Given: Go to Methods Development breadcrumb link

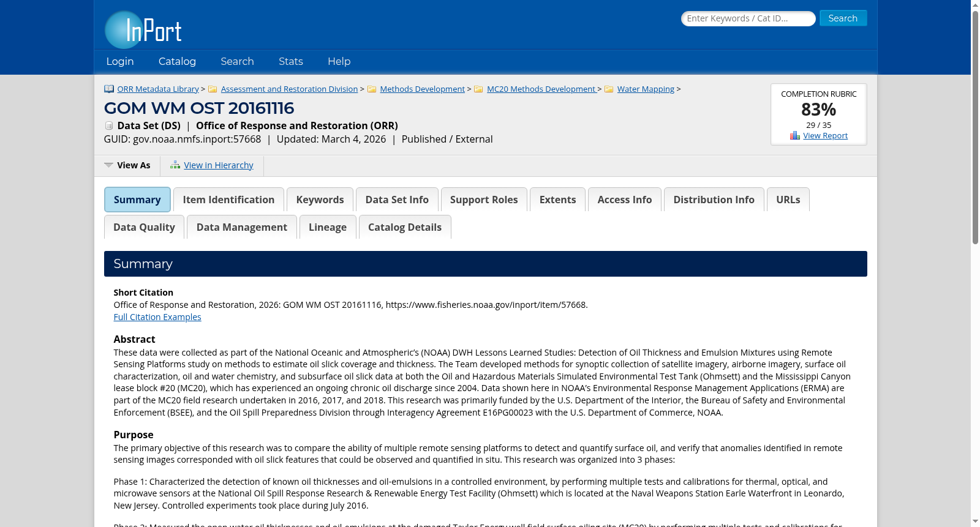Looking at the screenshot, I should (422, 89).
